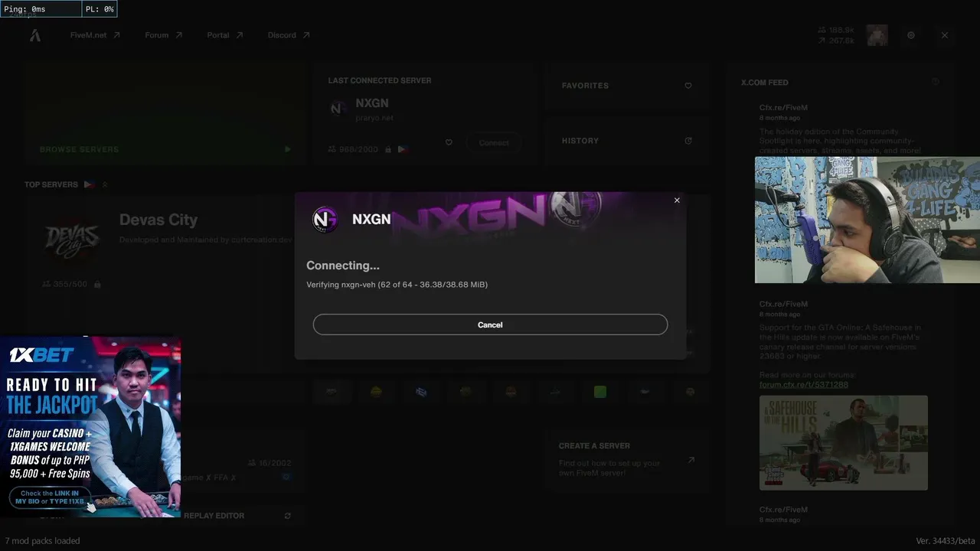Open the Discord link

(288, 35)
